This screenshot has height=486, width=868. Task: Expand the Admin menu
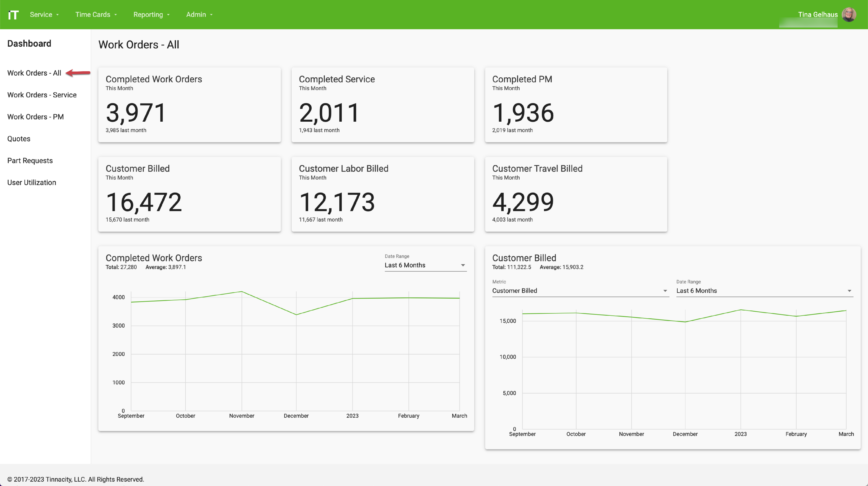click(x=199, y=14)
